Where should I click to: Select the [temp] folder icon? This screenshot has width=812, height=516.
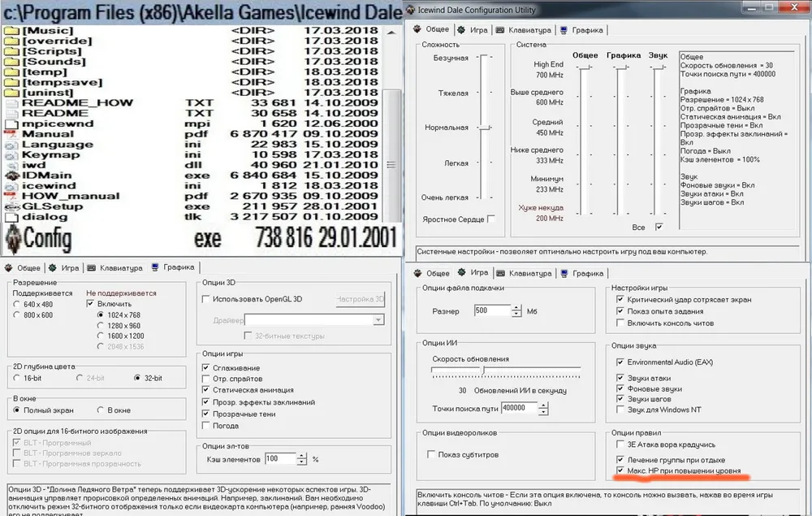click(x=11, y=72)
